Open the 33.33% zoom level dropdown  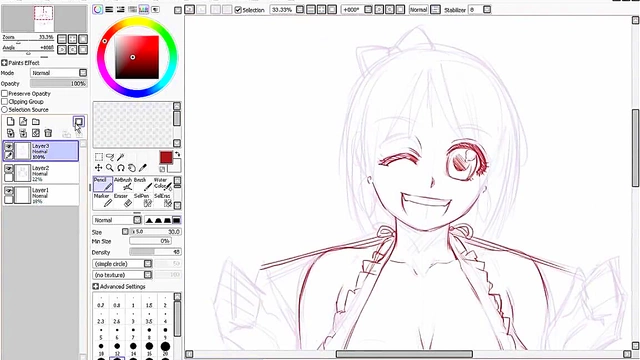pos(300,9)
